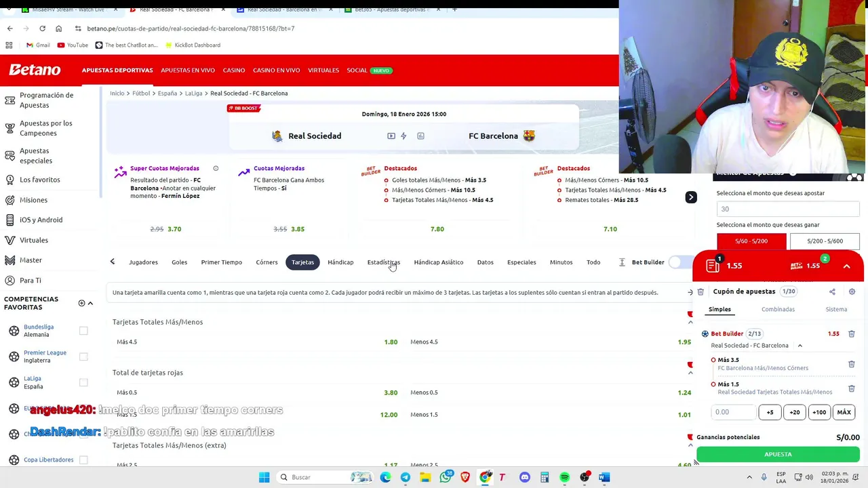The width and height of the screenshot is (868, 488).
Task: Click the stake amount input field
Action: (734, 412)
